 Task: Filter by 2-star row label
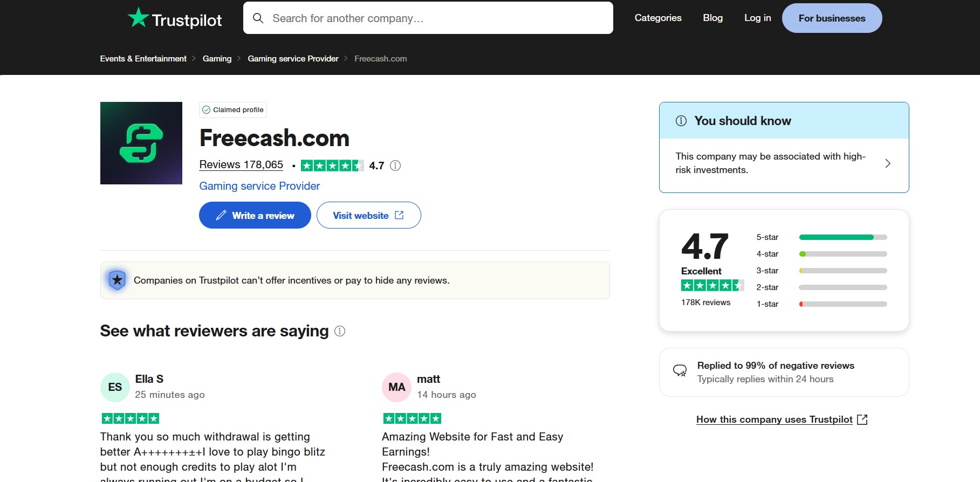point(767,287)
